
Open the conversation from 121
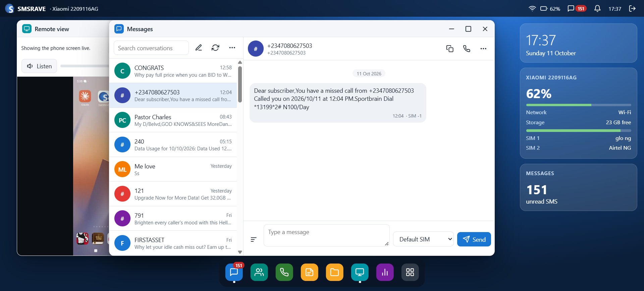tap(173, 194)
